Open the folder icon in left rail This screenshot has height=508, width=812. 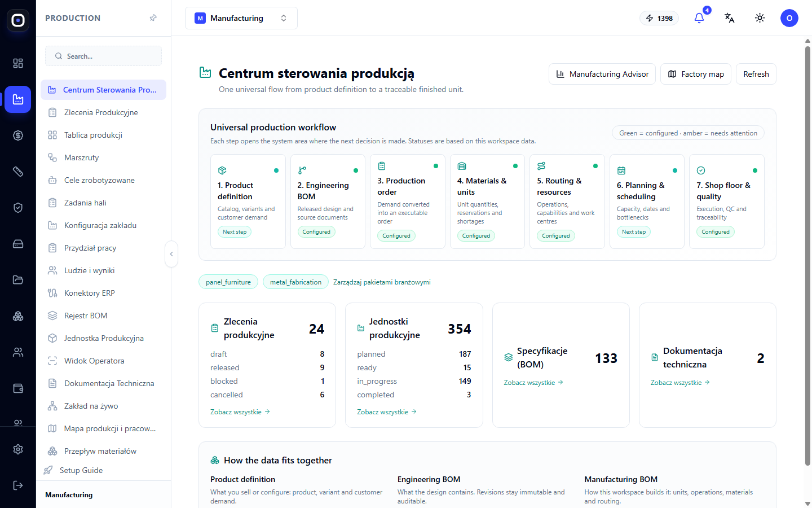pyautogui.click(x=18, y=280)
